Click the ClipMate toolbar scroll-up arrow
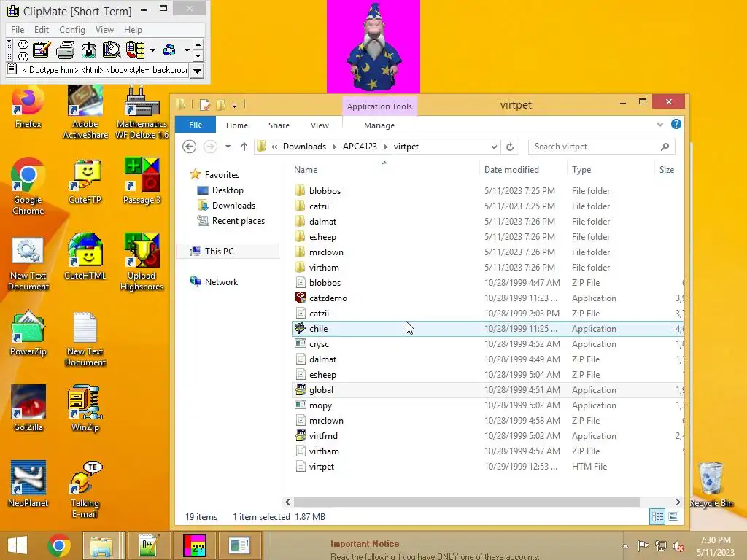 coord(198,44)
